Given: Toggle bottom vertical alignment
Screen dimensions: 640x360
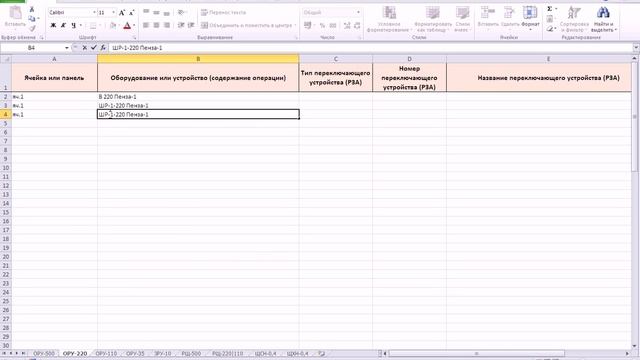Looking at the screenshot, I should [x=167, y=13].
